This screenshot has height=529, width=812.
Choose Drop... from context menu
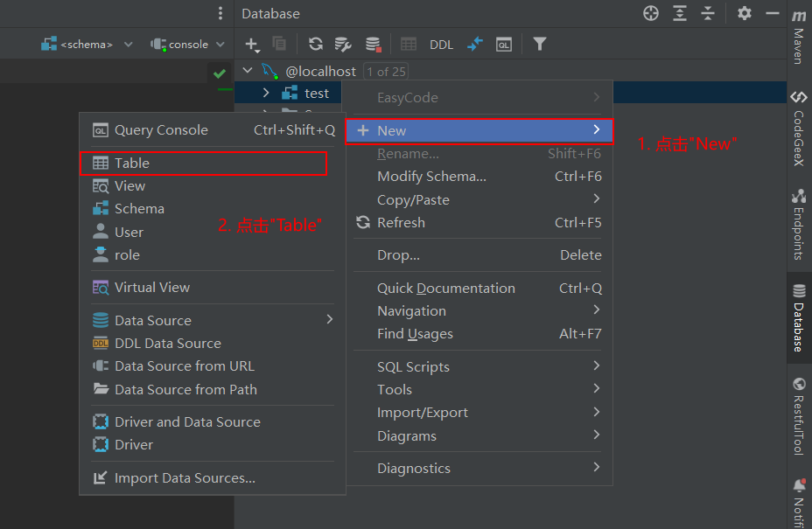tap(479, 255)
